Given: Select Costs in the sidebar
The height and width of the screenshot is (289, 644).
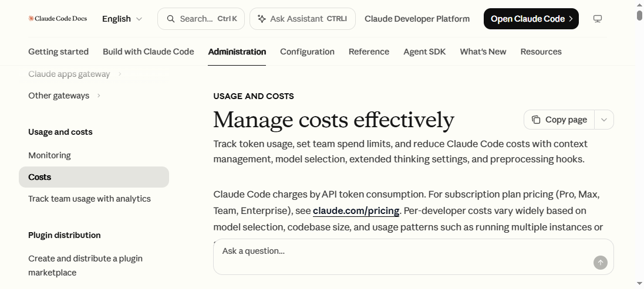Looking at the screenshot, I should tap(94, 177).
